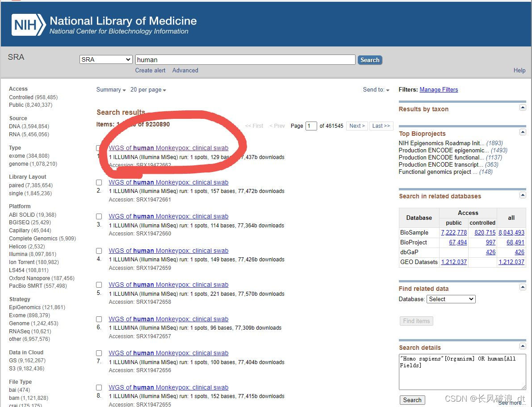This screenshot has height=407, width=532.
Task: Check the box for result 8
Action: [x=99, y=388]
